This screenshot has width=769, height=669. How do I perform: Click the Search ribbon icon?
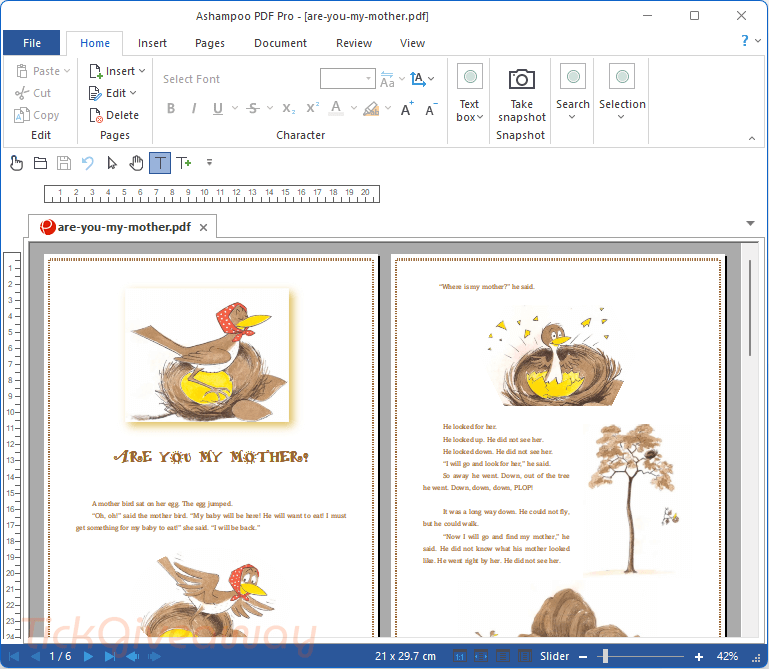573,77
